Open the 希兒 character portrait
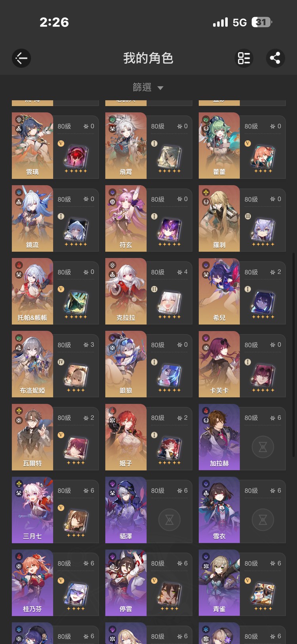The width and height of the screenshot is (297, 644). (219, 291)
